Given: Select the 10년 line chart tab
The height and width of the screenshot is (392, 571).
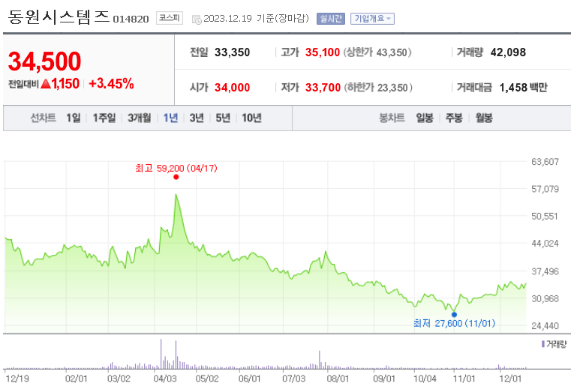Looking at the screenshot, I should tap(251, 118).
